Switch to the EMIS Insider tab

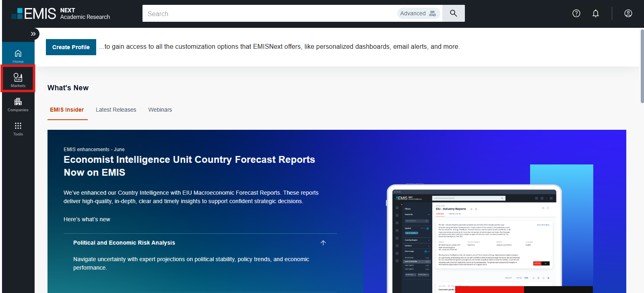click(67, 110)
